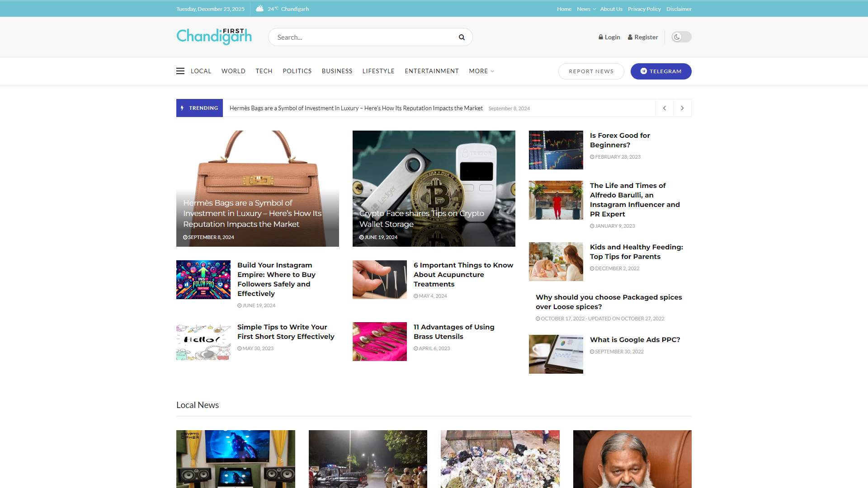The width and height of the screenshot is (868, 488).
Task: Select the WORLD menu item
Action: click(233, 71)
